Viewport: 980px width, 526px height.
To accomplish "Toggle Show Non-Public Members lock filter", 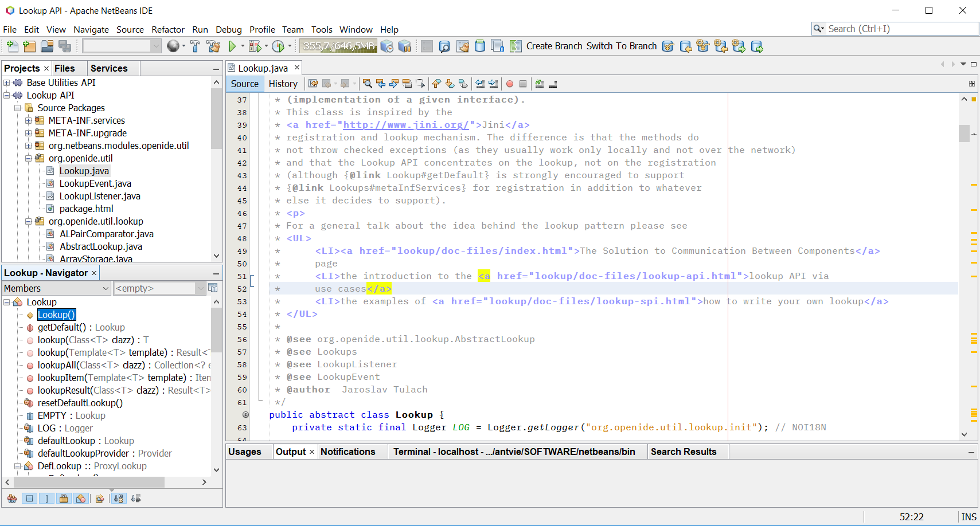I will click(64, 498).
